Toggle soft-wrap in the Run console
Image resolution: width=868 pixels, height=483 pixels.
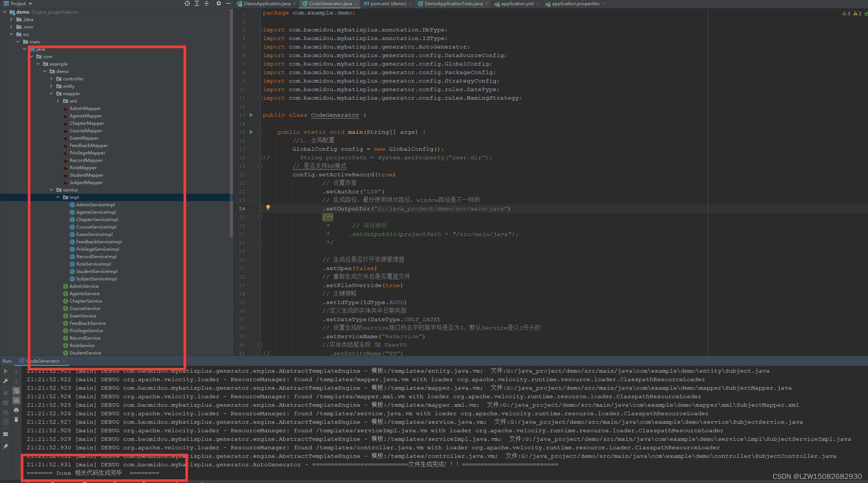[16, 391]
